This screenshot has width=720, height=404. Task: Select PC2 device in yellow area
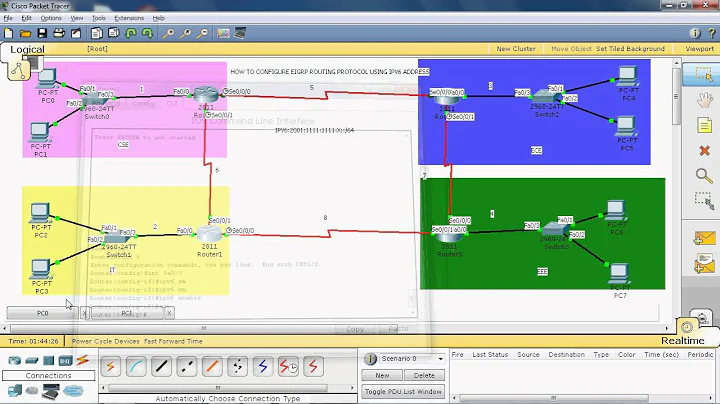40,213
